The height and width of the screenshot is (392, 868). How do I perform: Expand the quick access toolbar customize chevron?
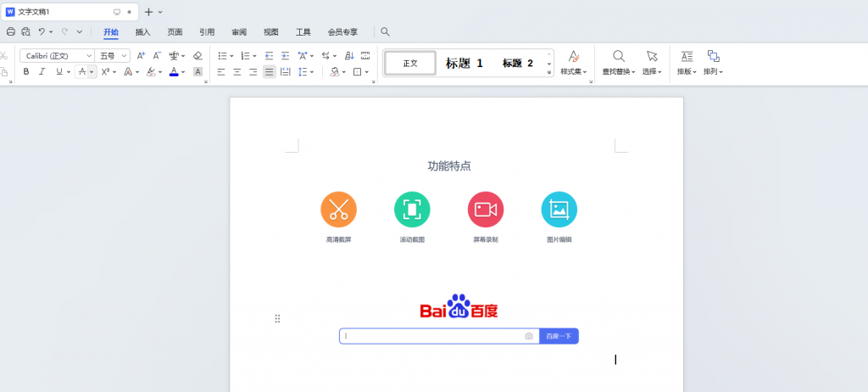(79, 32)
